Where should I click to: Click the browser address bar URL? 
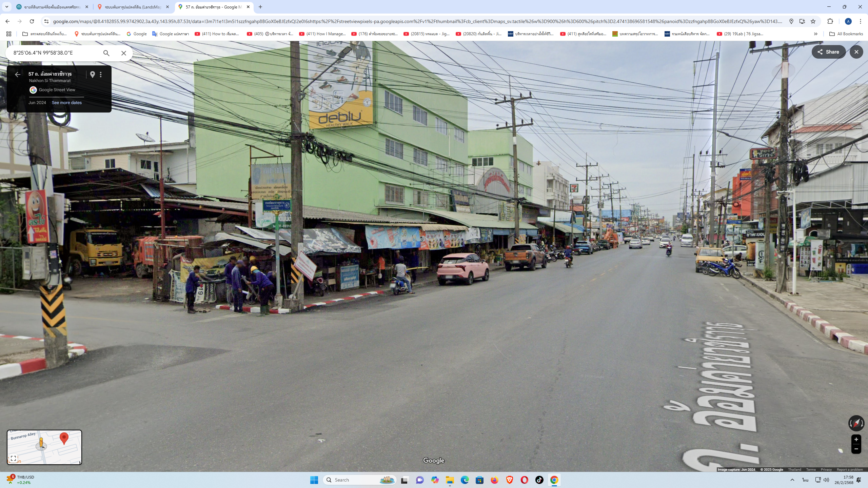click(417, 21)
